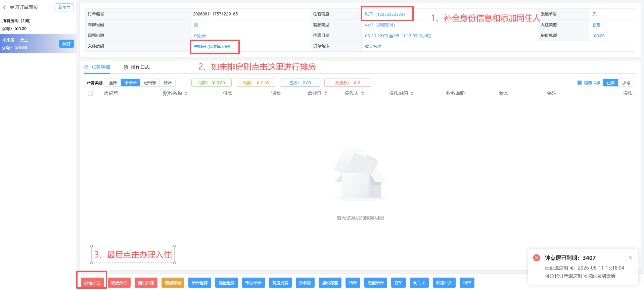644x290 pixels.
Task: Select the 全部 account category filter
Action: 113,83
